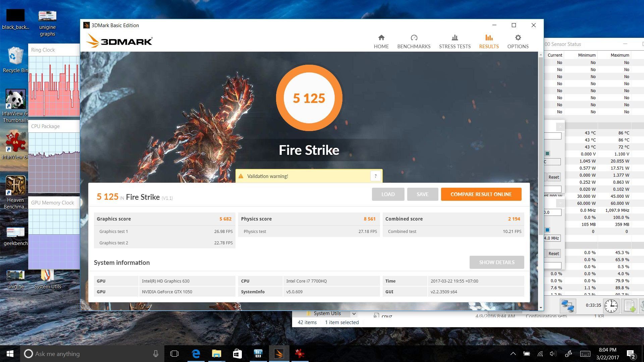Image resolution: width=644 pixels, height=362 pixels.
Task: Click COMPARE RESULT ONLINE button
Action: [481, 194]
